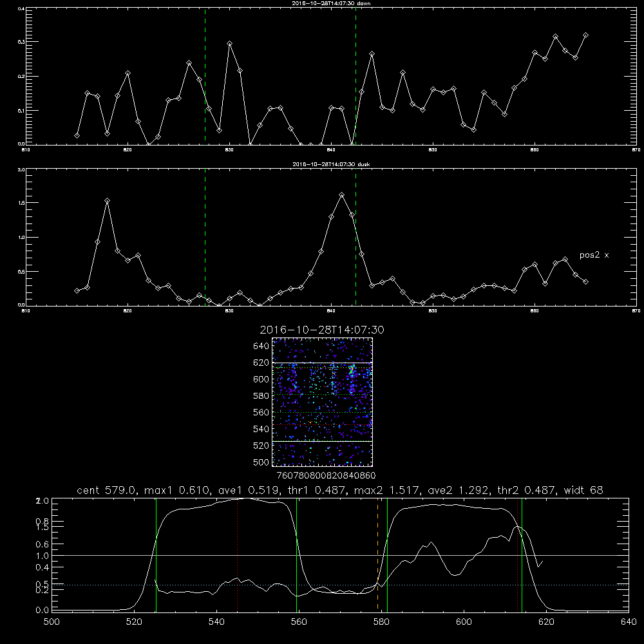This screenshot has width=644, height=644.
Task: Click the x-axis label 540 on bottom plot
Action: [x=216, y=622]
